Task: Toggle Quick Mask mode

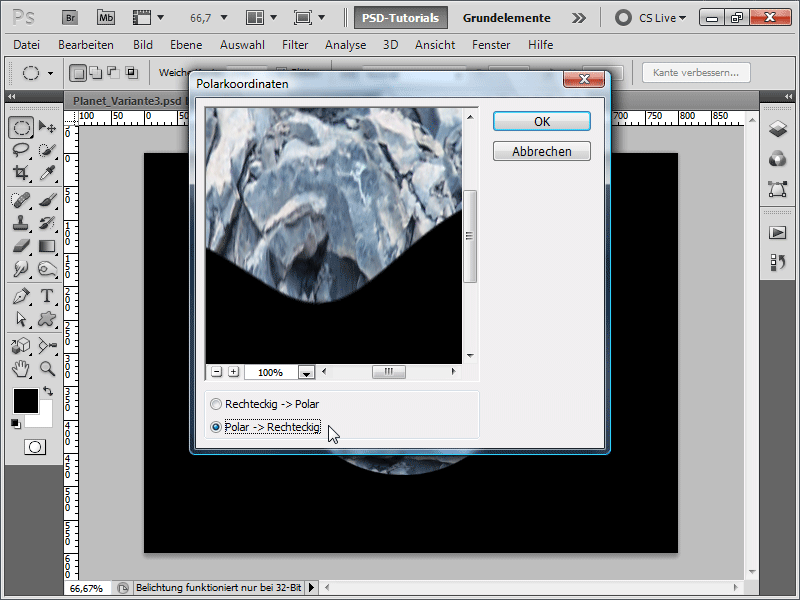Action: coord(35,447)
